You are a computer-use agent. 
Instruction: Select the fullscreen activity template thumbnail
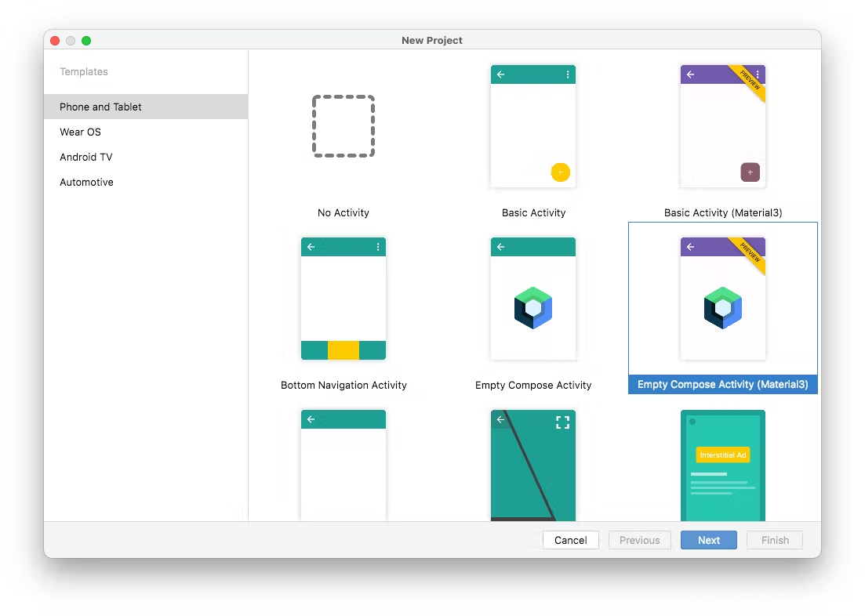(533, 466)
